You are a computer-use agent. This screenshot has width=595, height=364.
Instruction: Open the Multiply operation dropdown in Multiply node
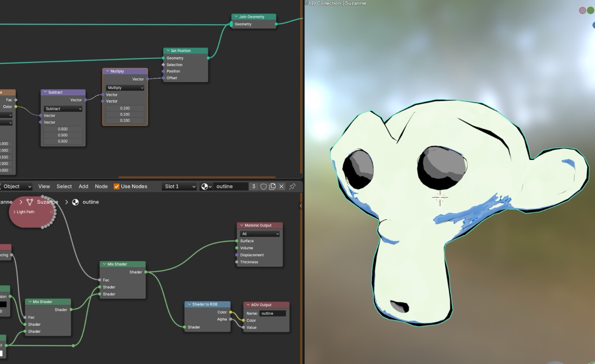click(x=125, y=88)
